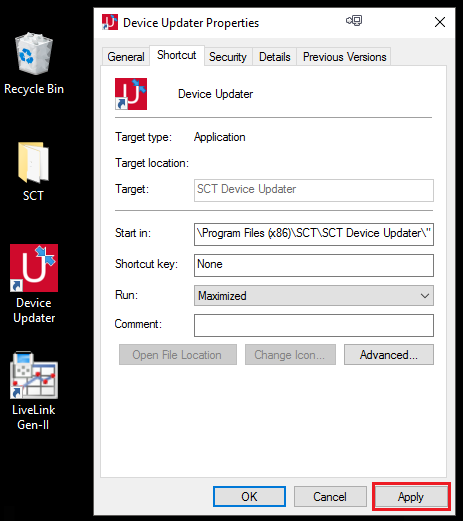Dismiss the dialog with Cancel

click(x=330, y=497)
